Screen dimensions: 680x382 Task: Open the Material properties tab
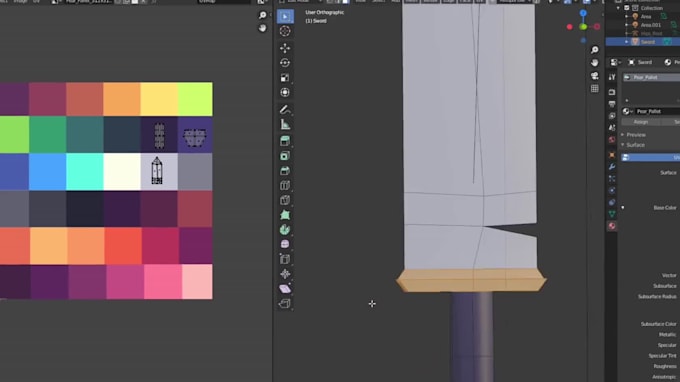point(612,226)
